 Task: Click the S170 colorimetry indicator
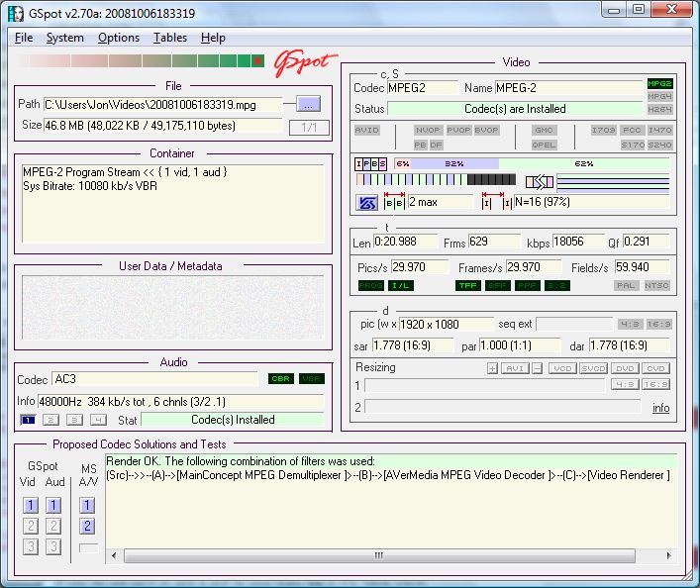(x=633, y=145)
